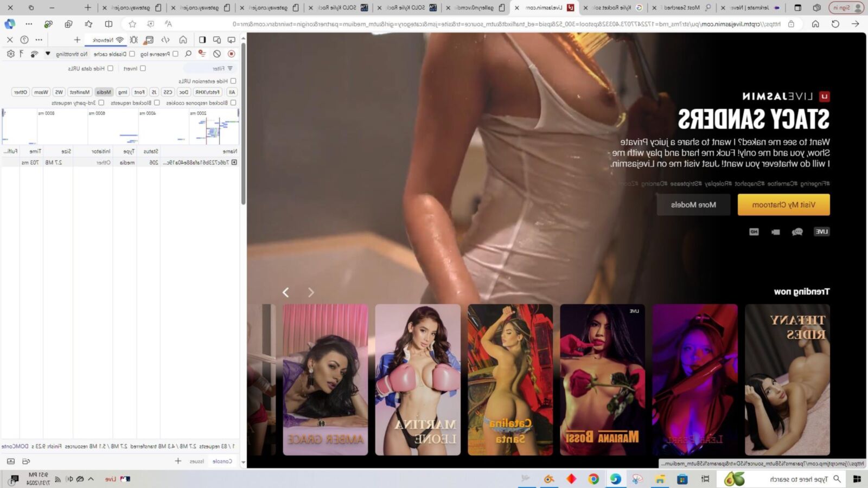The width and height of the screenshot is (868, 488).
Task: Check the Blocked requests checkbox
Action: tap(157, 102)
